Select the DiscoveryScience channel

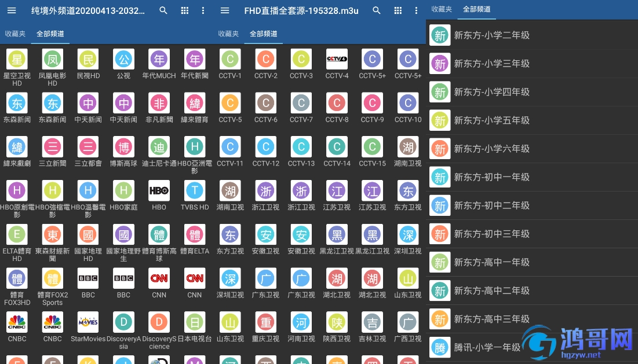coord(159,330)
